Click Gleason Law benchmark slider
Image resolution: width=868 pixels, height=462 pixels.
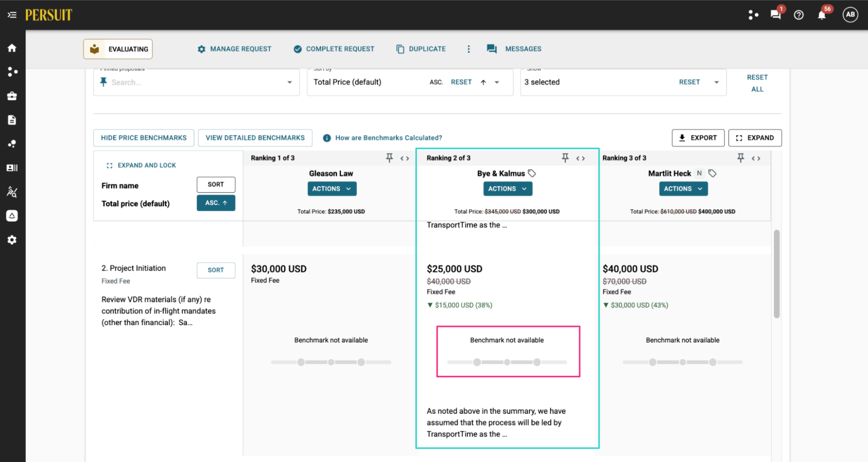tap(331, 362)
